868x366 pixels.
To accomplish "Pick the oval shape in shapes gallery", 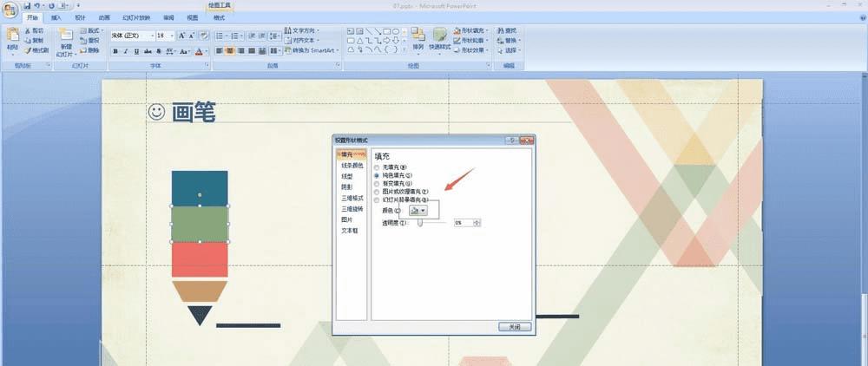I will 396,31.
